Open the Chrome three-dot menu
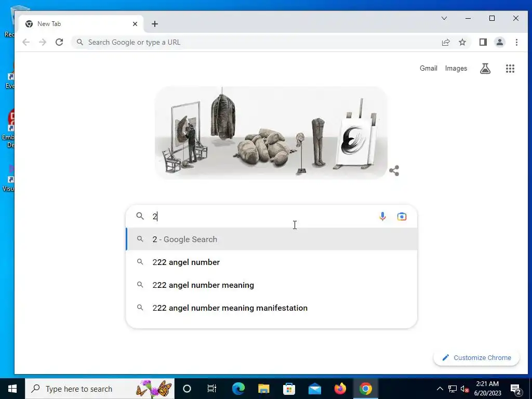The image size is (532, 399). click(516, 42)
